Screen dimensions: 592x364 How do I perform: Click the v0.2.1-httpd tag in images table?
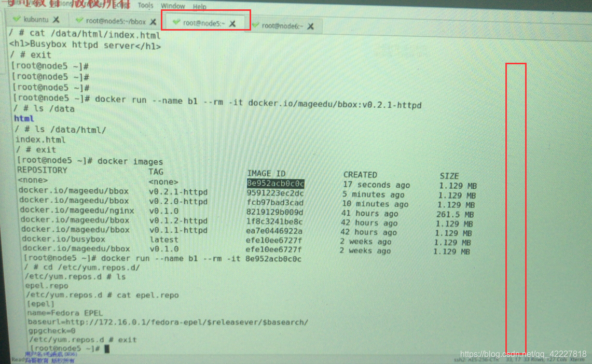pos(178,192)
